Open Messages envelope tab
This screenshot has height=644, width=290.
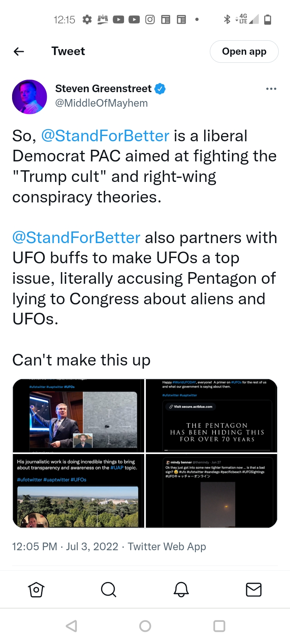pyautogui.click(x=253, y=590)
